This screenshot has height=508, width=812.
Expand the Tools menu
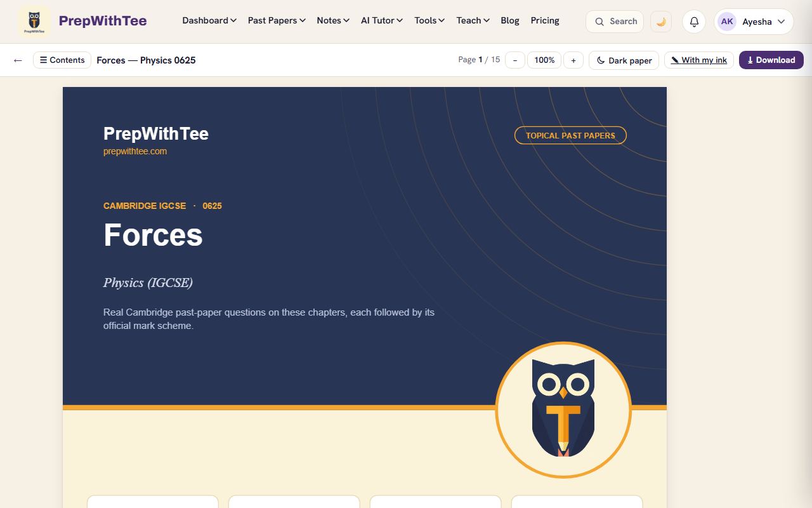point(429,20)
